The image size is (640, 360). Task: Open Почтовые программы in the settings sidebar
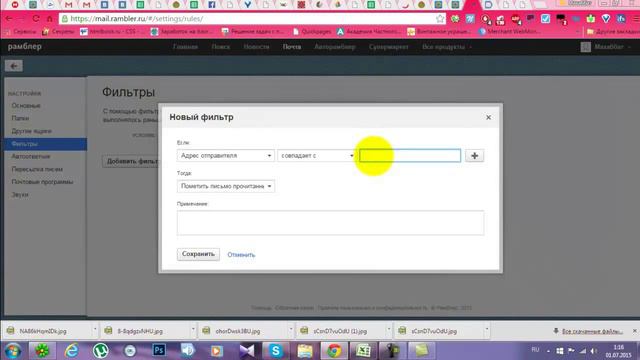coord(42,182)
